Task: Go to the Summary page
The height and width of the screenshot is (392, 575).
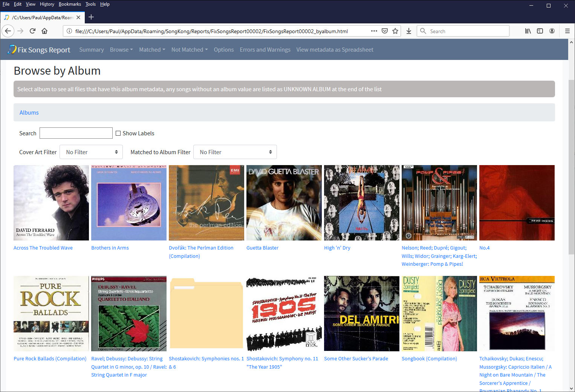Action: [92, 49]
